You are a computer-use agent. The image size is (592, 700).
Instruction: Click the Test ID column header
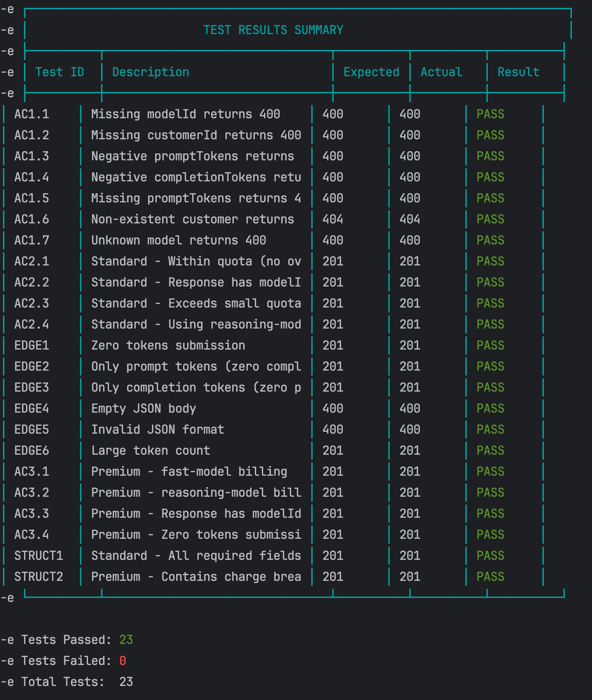(x=60, y=72)
